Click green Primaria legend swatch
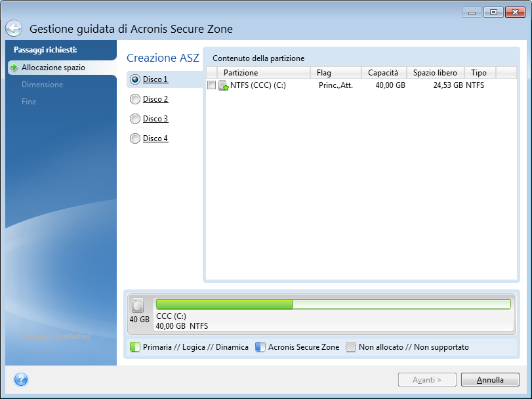This screenshot has height=399, width=532. click(134, 347)
